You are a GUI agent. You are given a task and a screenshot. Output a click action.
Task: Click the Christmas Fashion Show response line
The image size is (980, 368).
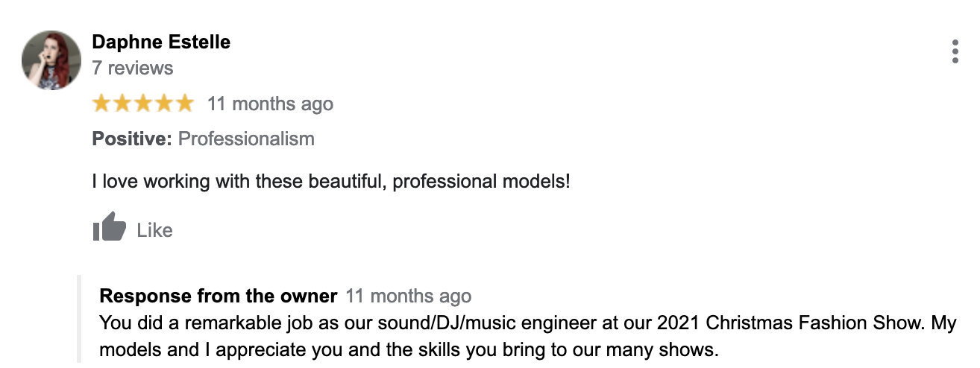tap(527, 323)
